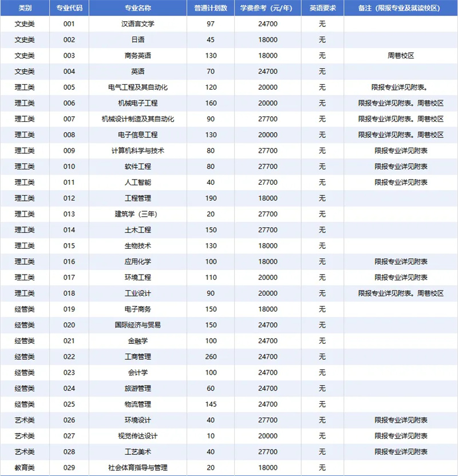The image size is (458, 476).
Task: Click tuition 18000 in 社会体育指导与管理 row
Action: (268, 467)
